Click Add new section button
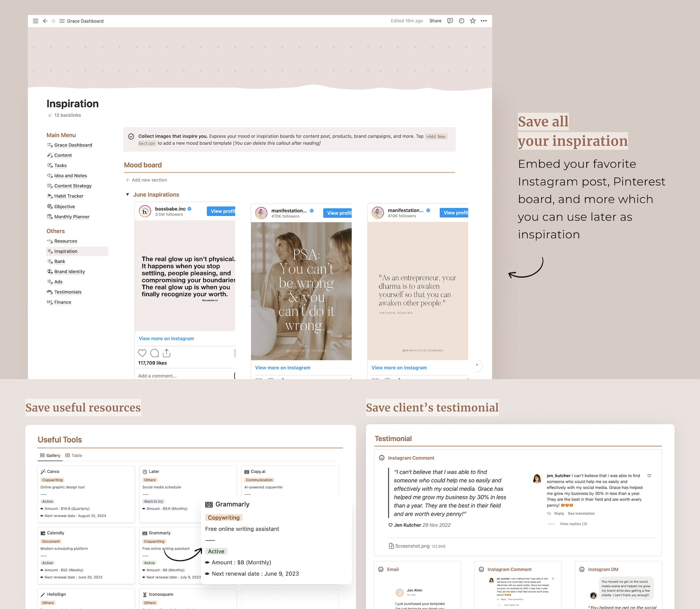The width and height of the screenshot is (700, 609). (x=146, y=180)
